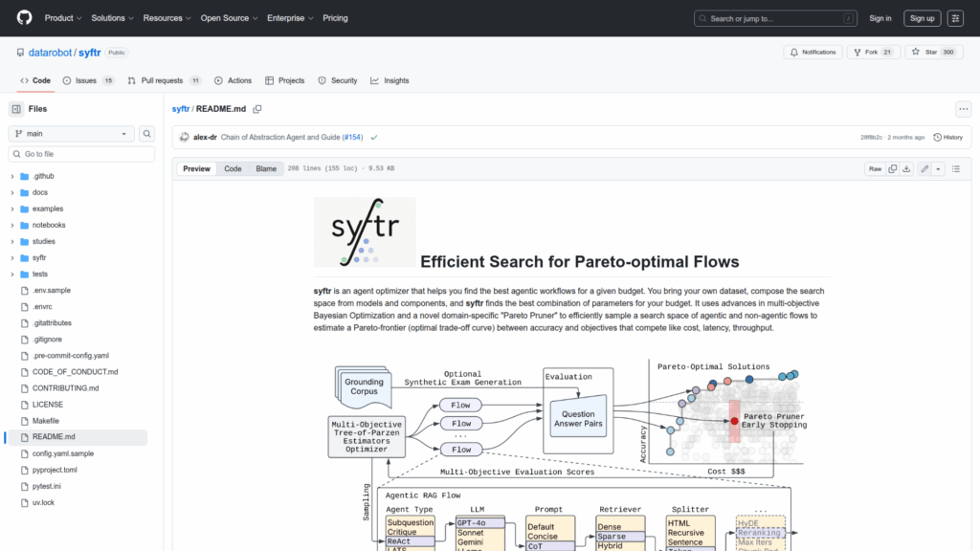Download the raw README file
Viewport: 980px width, 551px height.
pos(907,168)
